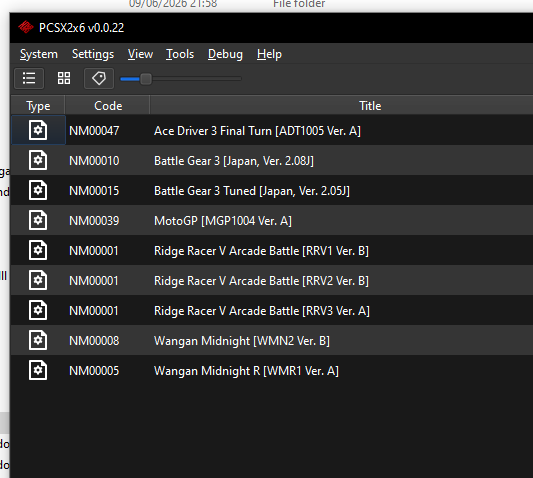Click file icon for Ridge Racer V RRV3
The image size is (533, 478).
(x=38, y=310)
